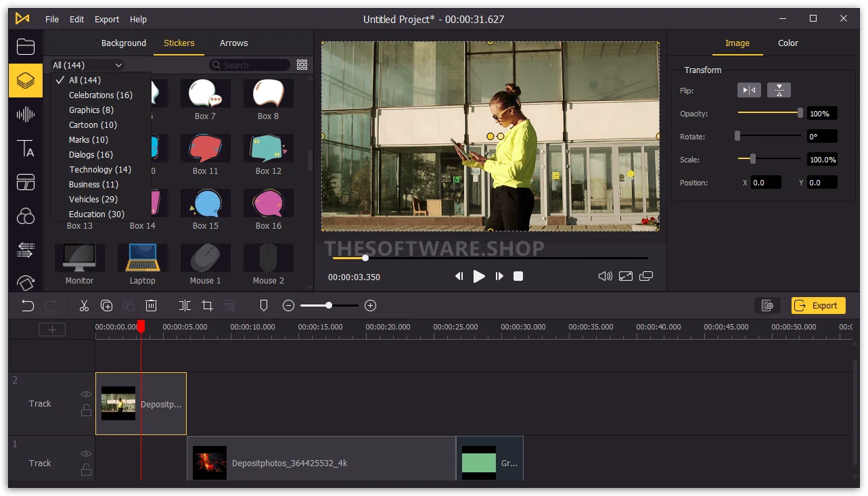The image size is (868, 496).
Task: Click the flip horizontal icon
Action: (x=749, y=90)
